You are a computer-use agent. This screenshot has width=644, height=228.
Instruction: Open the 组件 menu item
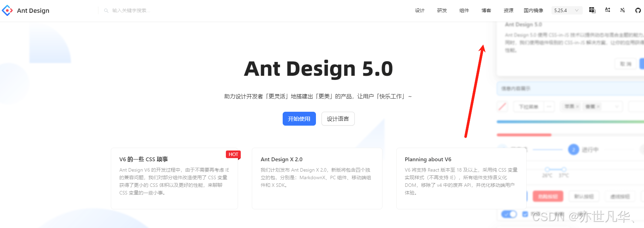(464, 10)
